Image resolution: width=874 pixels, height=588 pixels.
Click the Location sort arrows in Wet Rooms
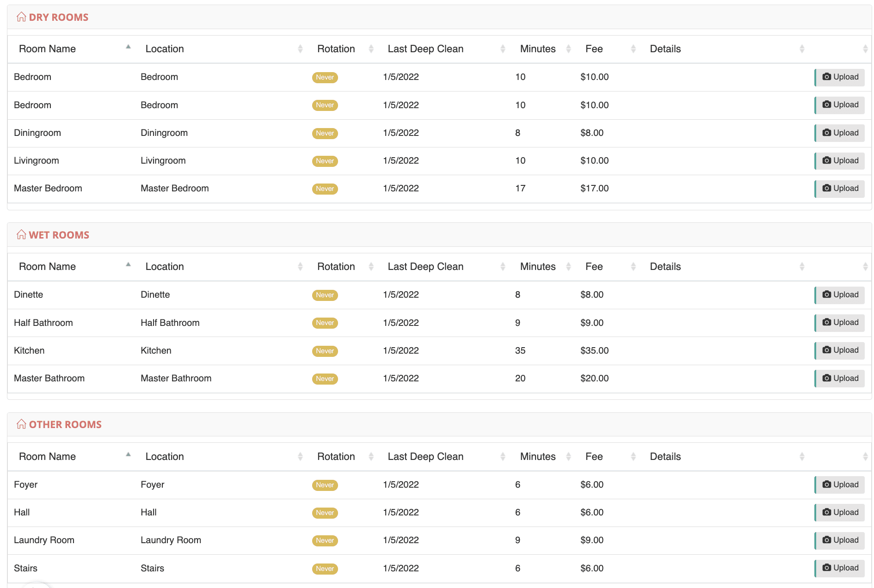[300, 267]
